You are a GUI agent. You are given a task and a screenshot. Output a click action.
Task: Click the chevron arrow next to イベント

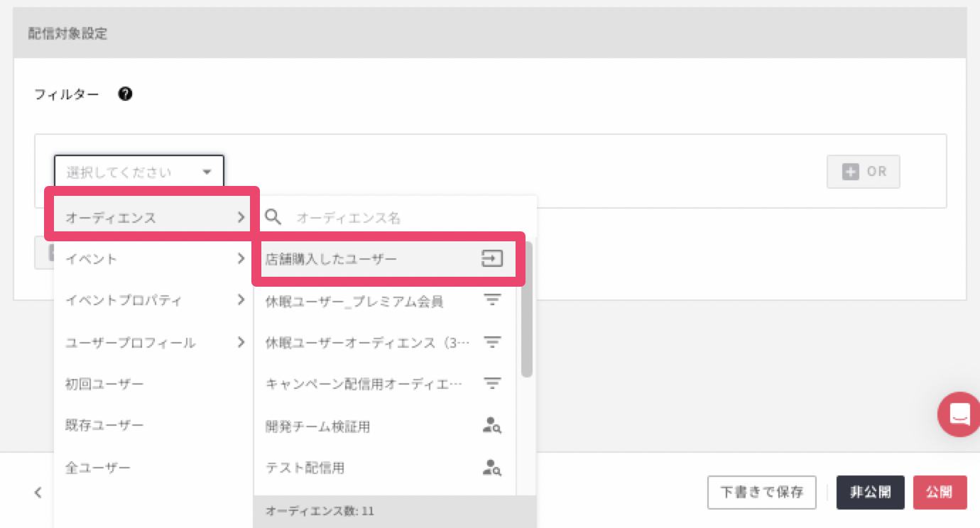[241, 259]
